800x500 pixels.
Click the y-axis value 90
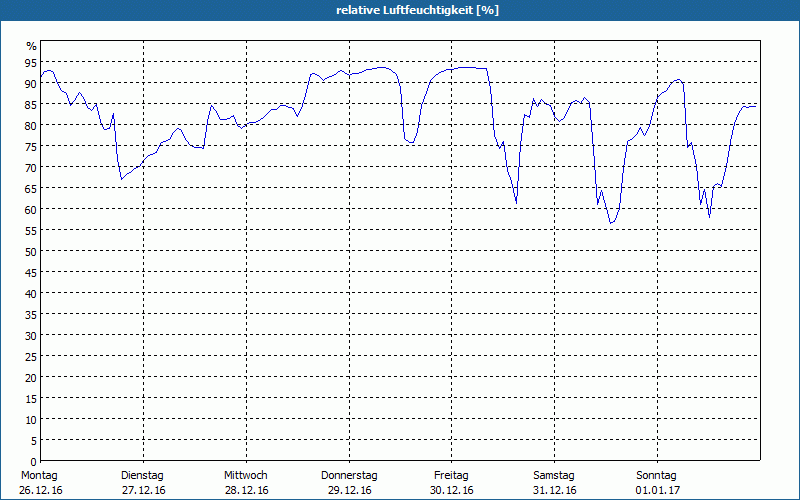coord(31,84)
